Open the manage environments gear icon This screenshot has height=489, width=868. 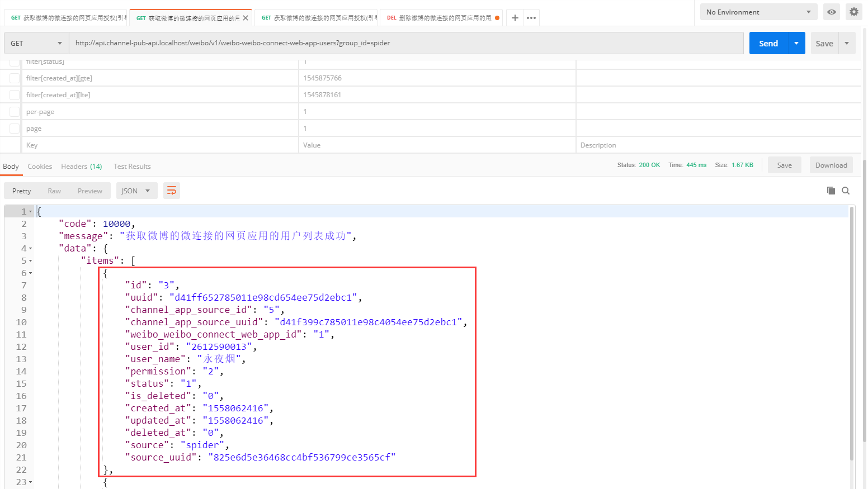click(x=853, y=12)
